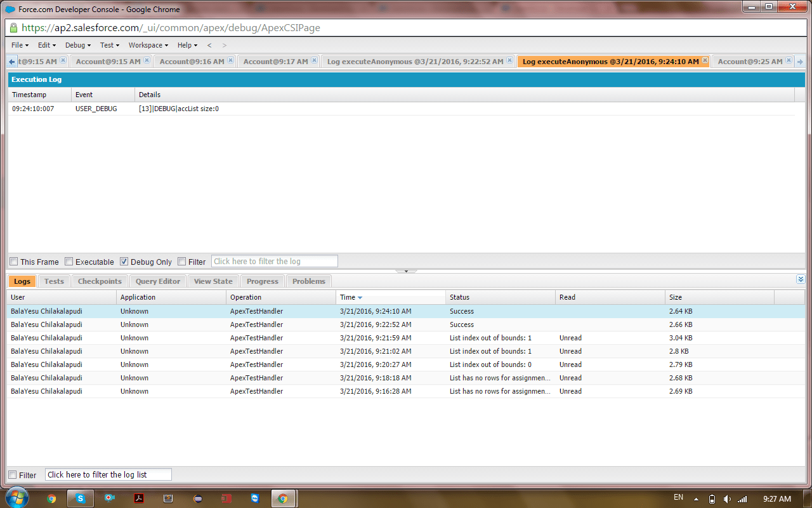Sort logs by the Operation column

(x=281, y=297)
